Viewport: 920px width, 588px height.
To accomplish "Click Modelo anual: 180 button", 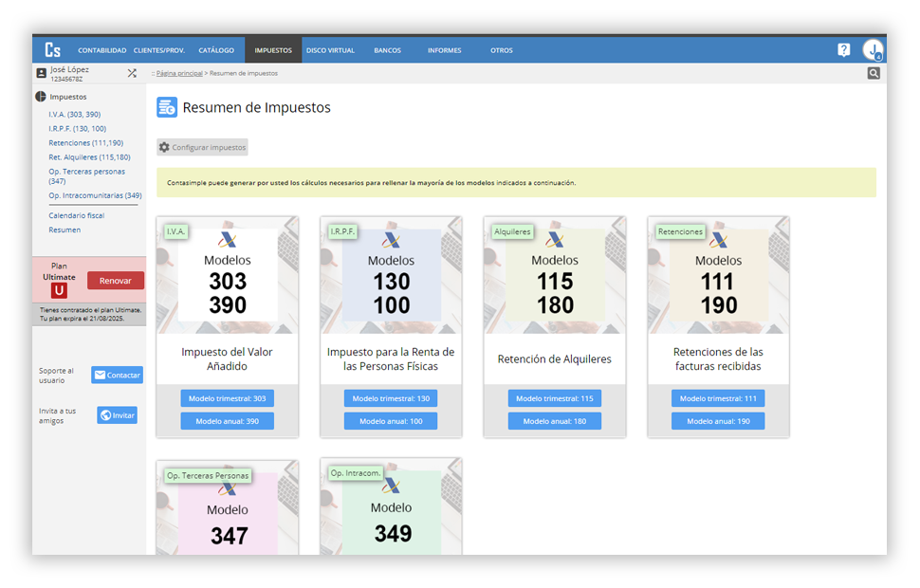I will pos(555,421).
